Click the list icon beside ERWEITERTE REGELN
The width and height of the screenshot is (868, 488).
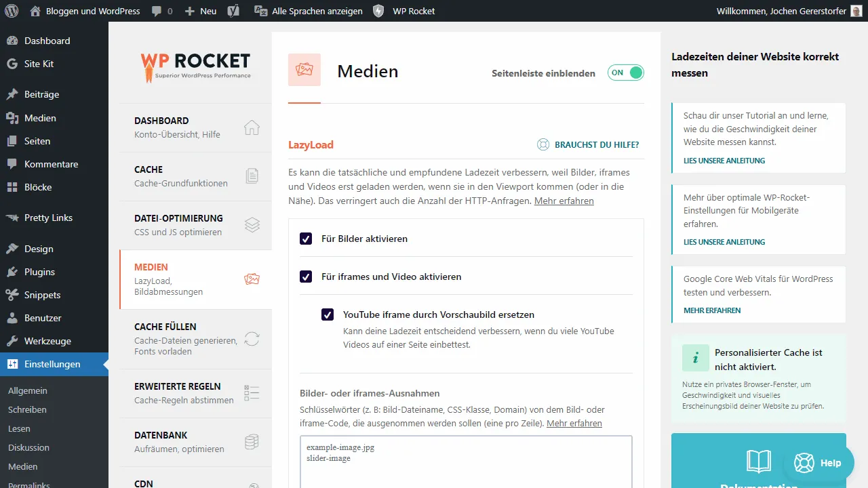point(252,393)
